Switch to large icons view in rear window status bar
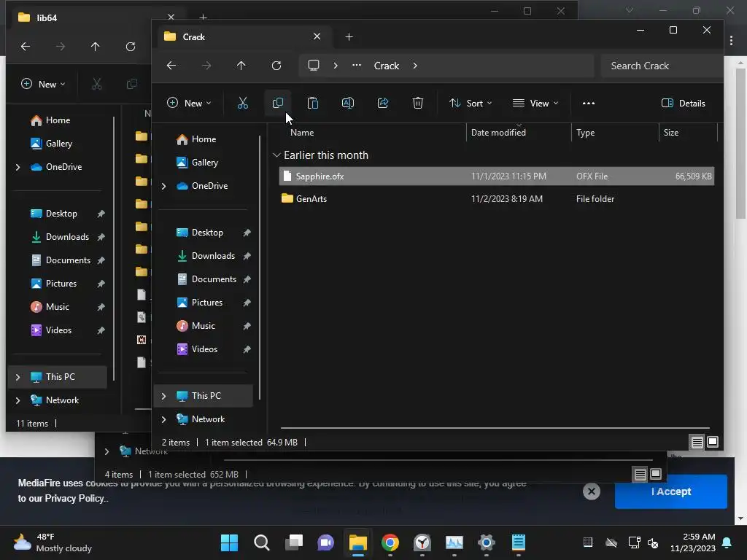The height and width of the screenshot is (560, 747). [656, 474]
